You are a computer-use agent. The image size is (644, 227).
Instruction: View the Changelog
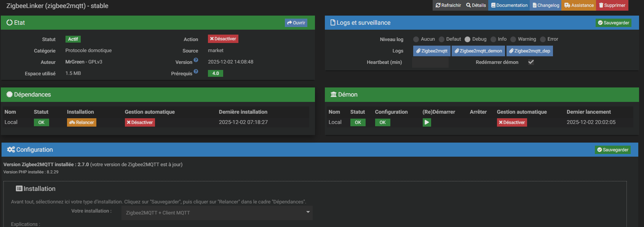[x=546, y=5]
